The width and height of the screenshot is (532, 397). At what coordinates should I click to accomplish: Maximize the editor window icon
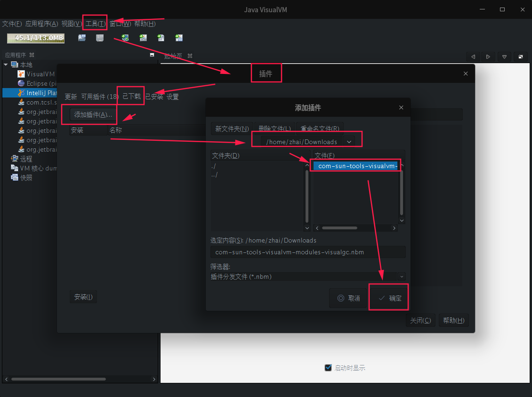tap(521, 57)
